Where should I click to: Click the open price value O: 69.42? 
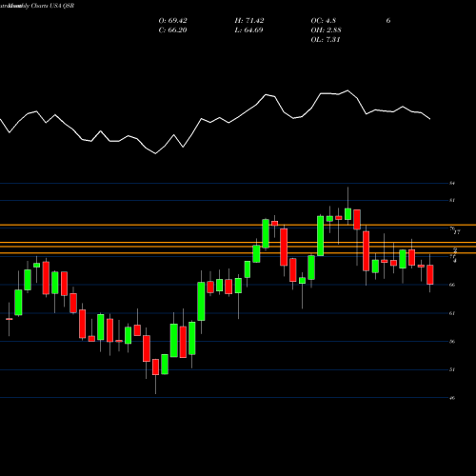point(172,21)
